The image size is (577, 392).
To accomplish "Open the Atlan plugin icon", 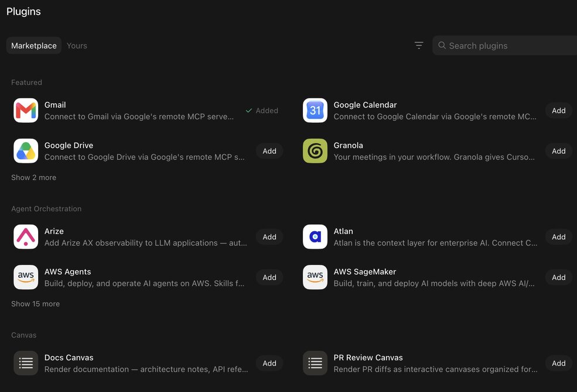I will (315, 236).
